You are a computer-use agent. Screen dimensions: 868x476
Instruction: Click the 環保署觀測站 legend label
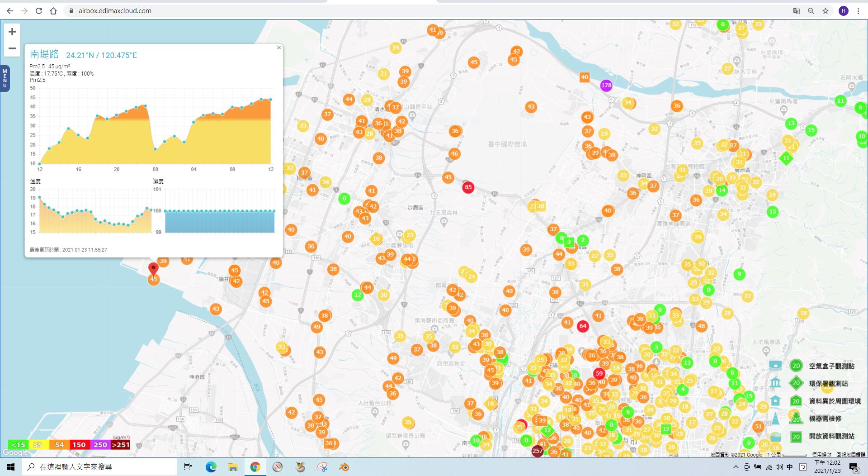828,384
